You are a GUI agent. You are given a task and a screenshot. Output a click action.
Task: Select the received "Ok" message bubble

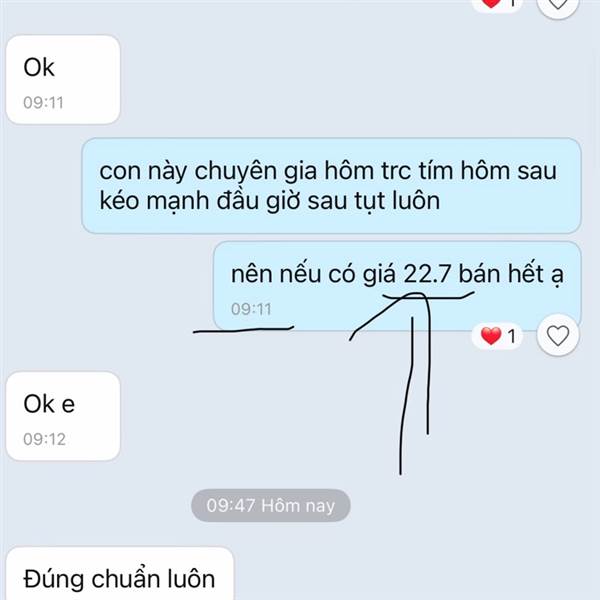point(63,80)
